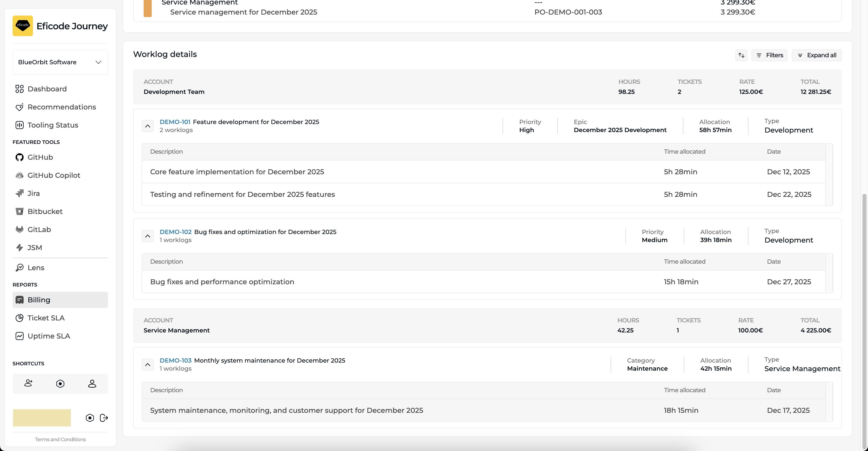Open GitHub Copilot in sidebar

pos(53,176)
